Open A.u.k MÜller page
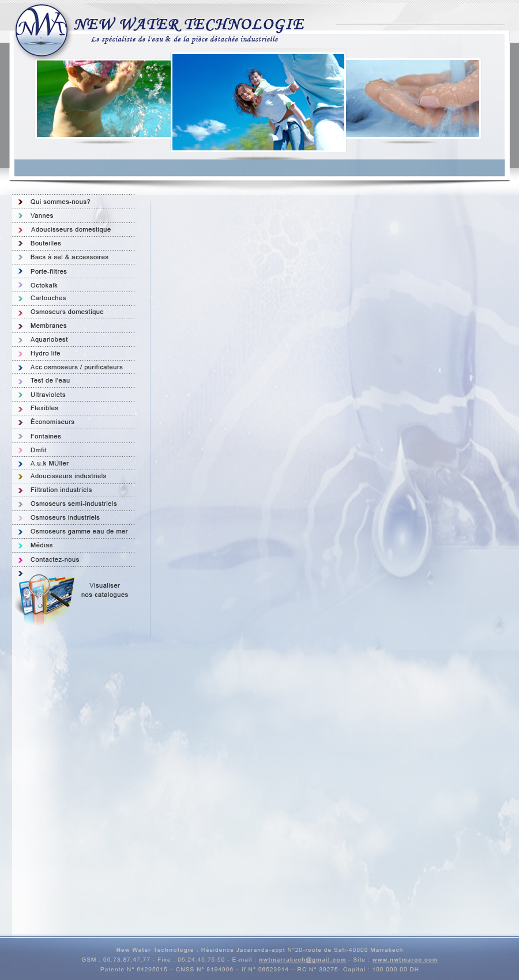 click(50, 463)
